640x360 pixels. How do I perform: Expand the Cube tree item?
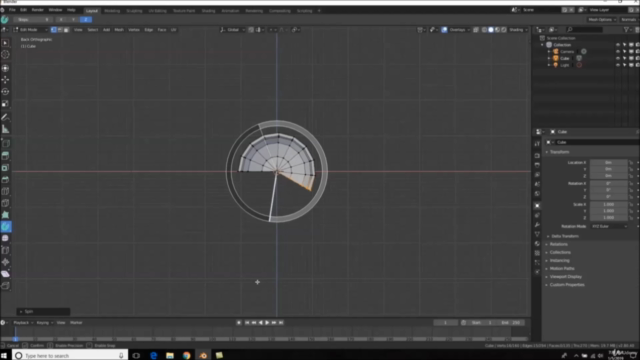(549, 58)
